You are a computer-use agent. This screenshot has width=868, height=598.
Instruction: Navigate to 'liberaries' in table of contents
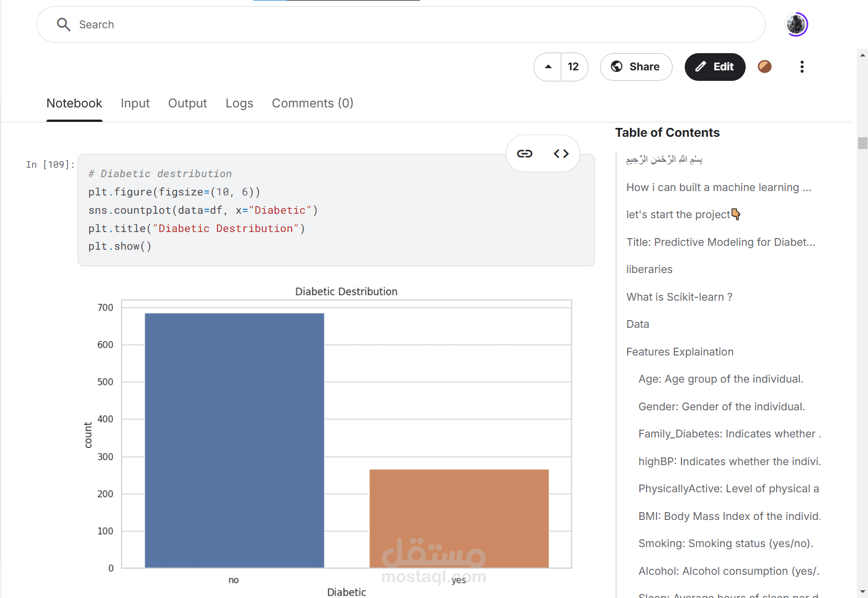pos(649,269)
